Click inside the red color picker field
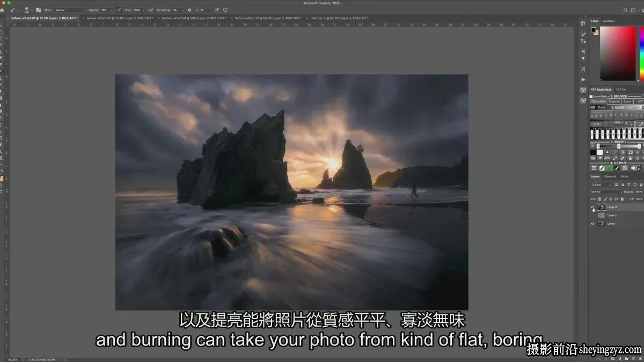Viewport: 644px width, 362px height. (618, 54)
